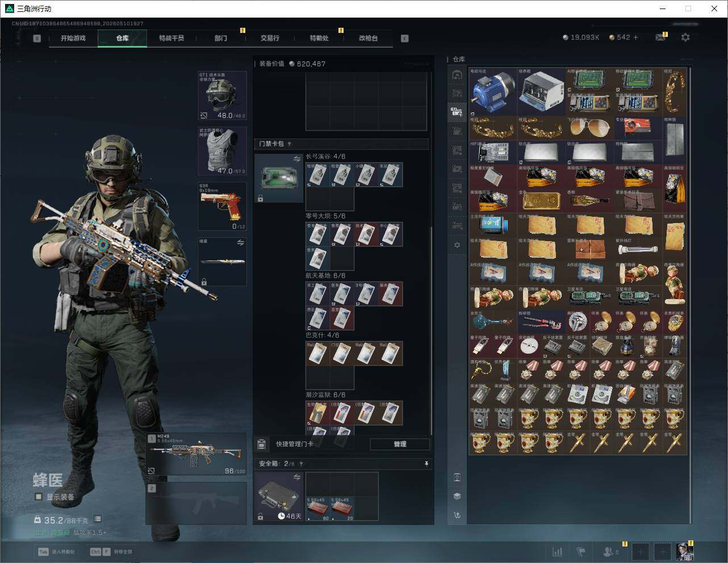Image resolution: width=728 pixels, height=563 pixels.
Task: Open the settings gear in top bar
Action: point(685,37)
